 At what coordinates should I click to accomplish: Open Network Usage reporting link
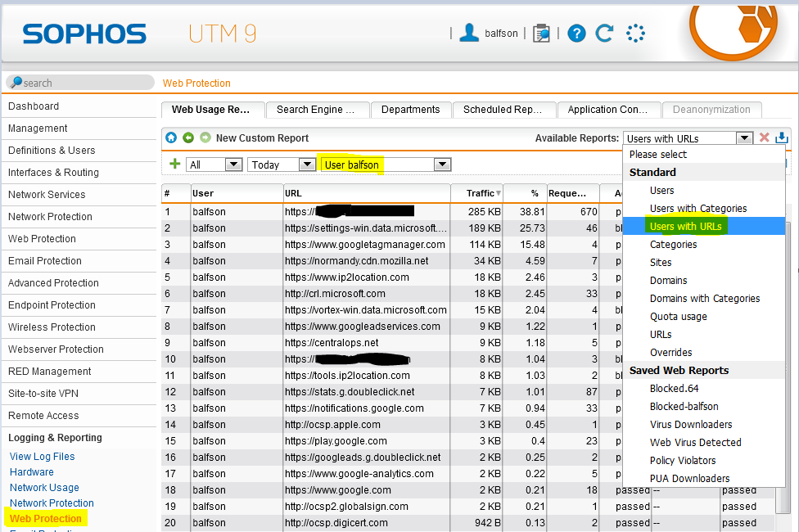tap(44, 488)
